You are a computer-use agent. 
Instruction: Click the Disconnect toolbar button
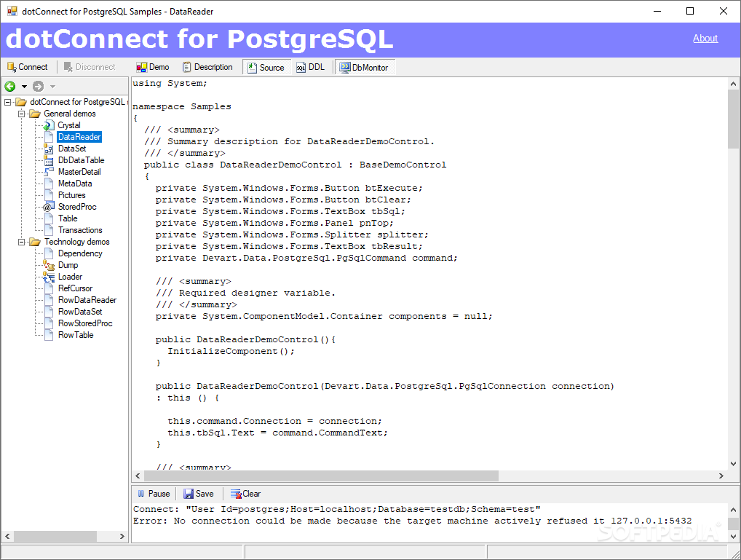coord(90,67)
